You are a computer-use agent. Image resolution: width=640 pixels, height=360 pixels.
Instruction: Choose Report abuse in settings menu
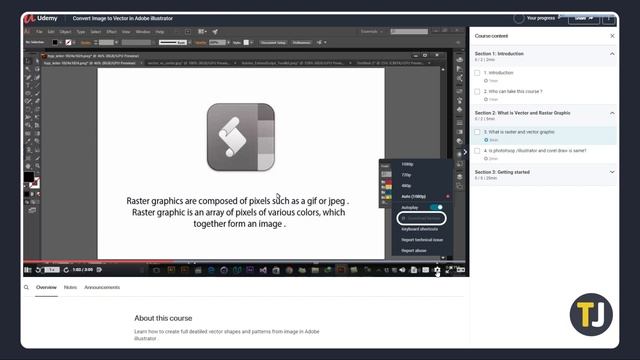coord(413,251)
